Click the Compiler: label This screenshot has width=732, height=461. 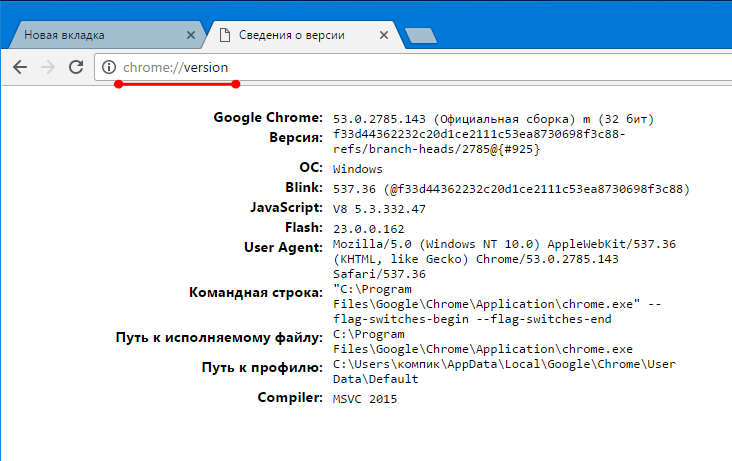tap(290, 397)
